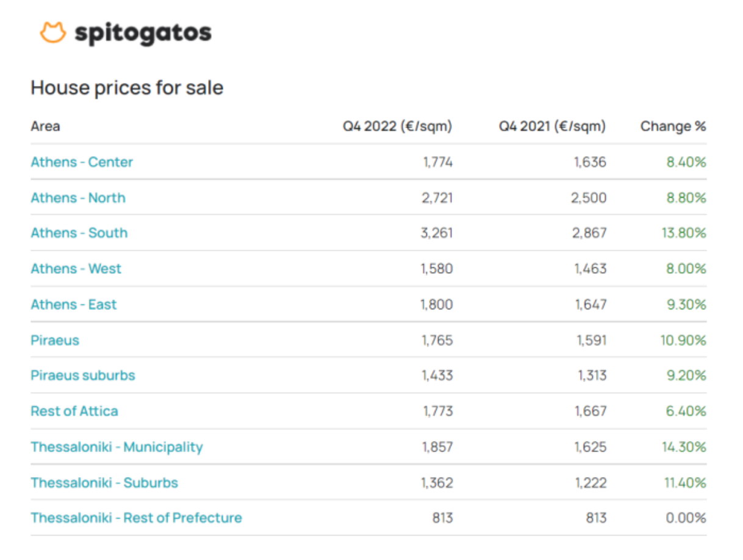Open the Piraeus suburbs link
Viewport: 743px width, 560px height.
coord(83,375)
